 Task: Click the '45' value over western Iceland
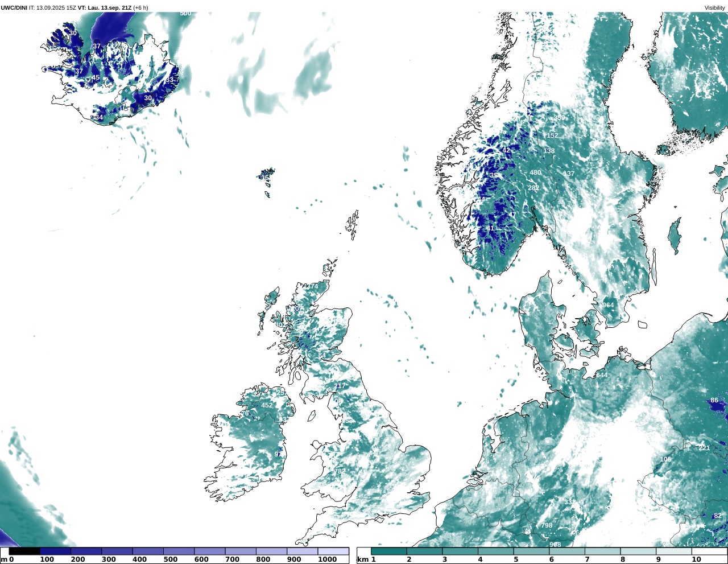(96, 78)
